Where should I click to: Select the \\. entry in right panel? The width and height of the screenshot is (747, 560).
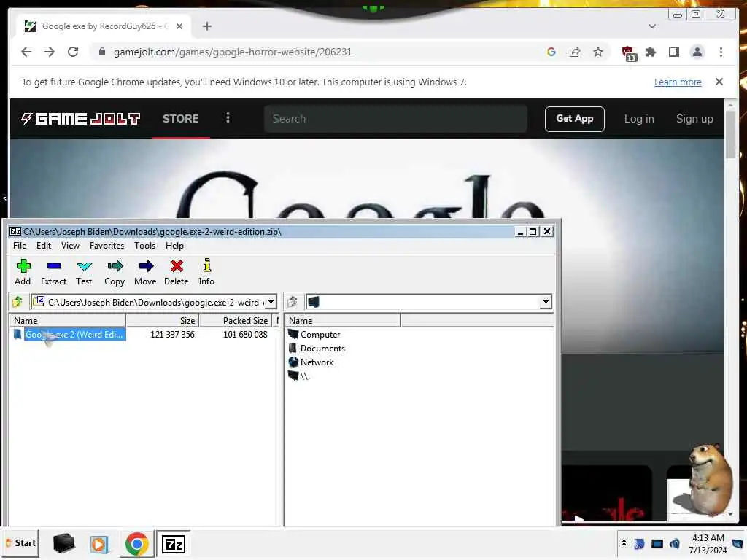[299, 376]
